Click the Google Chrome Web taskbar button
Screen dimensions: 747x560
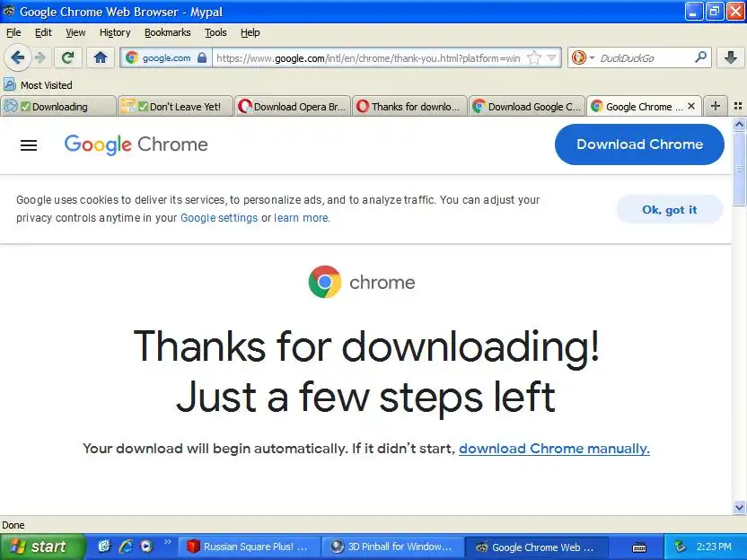coord(536,547)
